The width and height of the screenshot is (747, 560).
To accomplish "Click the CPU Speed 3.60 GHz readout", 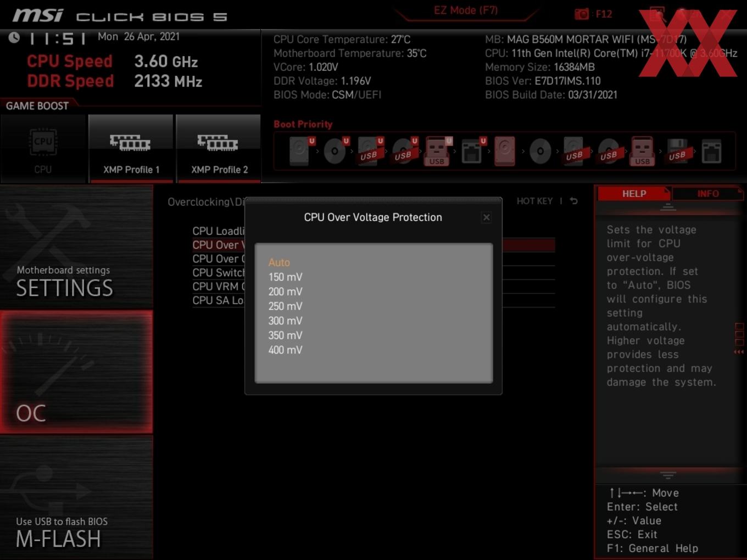I will (113, 61).
